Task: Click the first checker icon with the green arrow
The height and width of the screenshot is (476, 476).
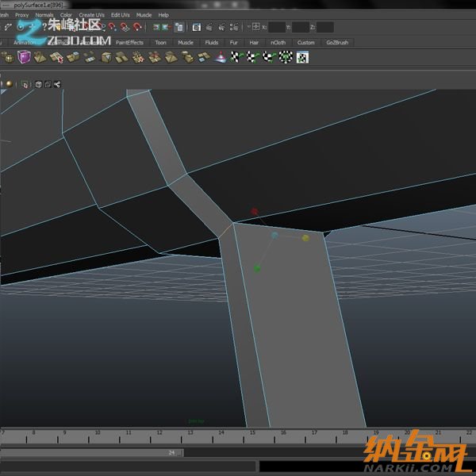Action: click(236, 57)
